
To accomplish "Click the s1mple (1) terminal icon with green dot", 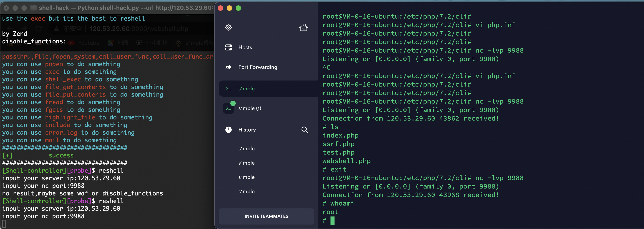I will click(229, 108).
